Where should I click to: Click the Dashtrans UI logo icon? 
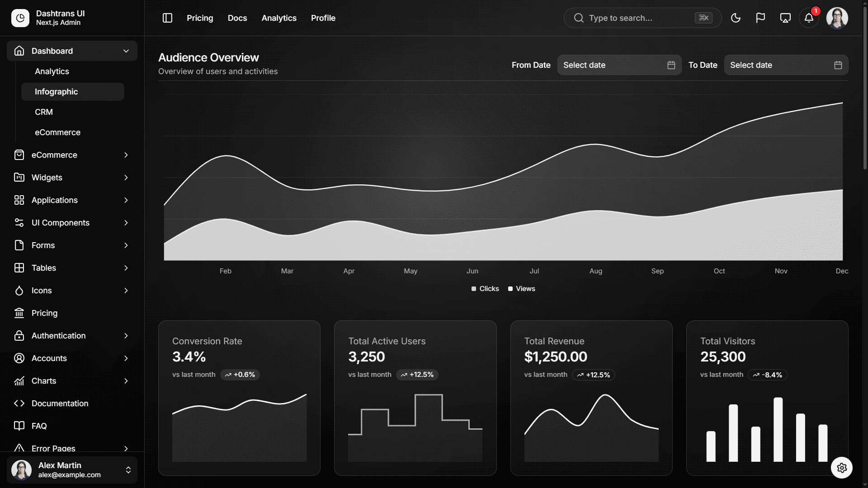point(20,18)
